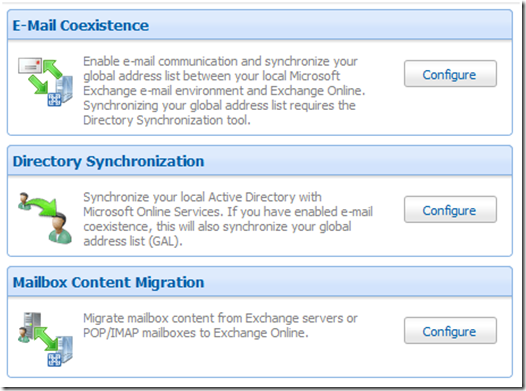Open the Configure button for Directory Synchronization

[x=450, y=210]
